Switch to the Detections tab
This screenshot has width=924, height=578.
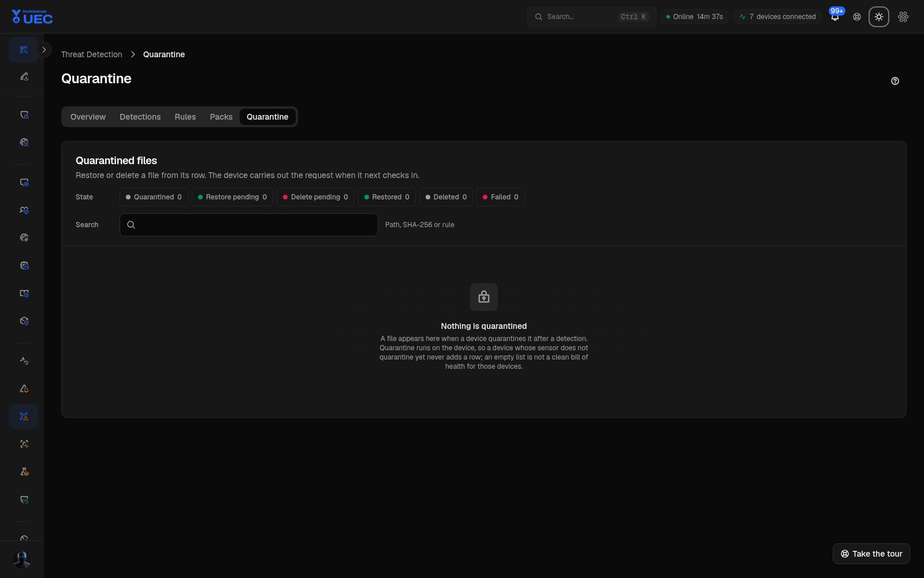[x=140, y=117]
